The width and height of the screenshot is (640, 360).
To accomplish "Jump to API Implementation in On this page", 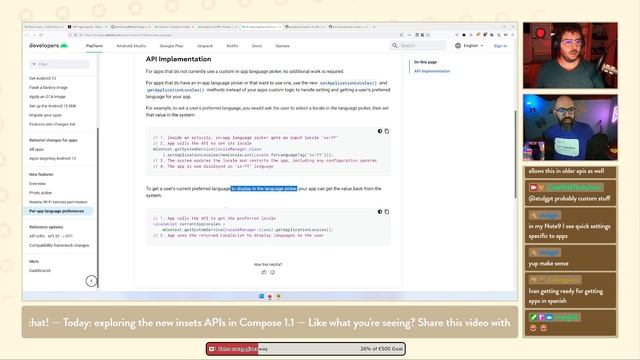I will point(432,71).
